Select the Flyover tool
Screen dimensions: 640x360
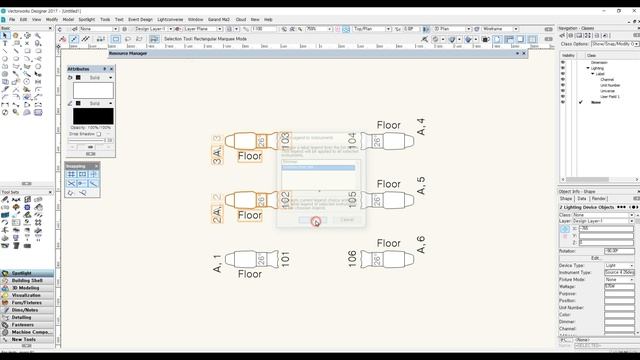[27, 36]
